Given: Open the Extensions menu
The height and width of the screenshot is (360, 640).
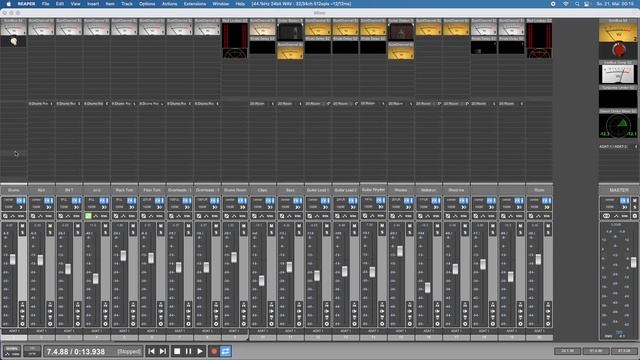Looking at the screenshot, I should click(195, 4).
